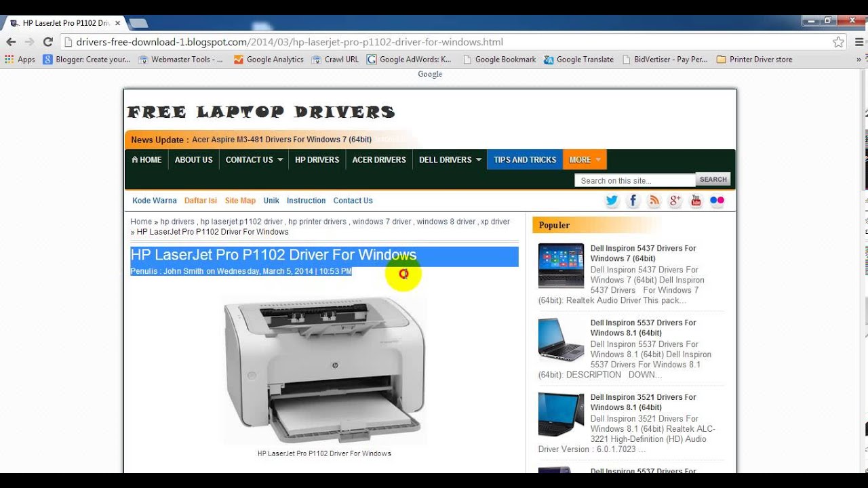Click the Home breadcrumb link

[141, 222]
